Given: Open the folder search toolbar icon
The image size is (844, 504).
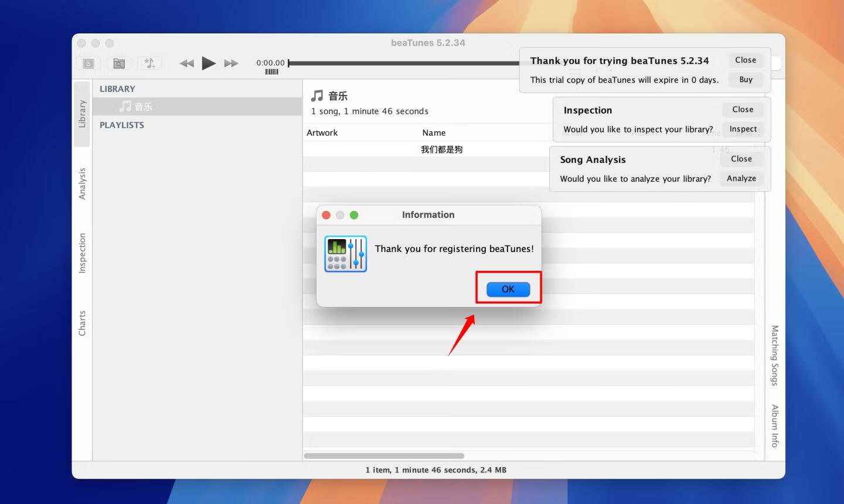Looking at the screenshot, I should pyautogui.click(x=119, y=63).
